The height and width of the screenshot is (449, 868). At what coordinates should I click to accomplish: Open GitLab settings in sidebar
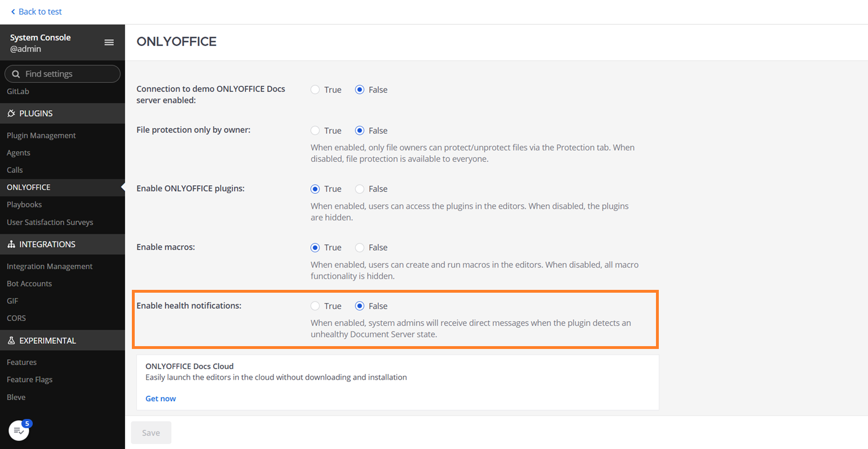click(x=18, y=92)
